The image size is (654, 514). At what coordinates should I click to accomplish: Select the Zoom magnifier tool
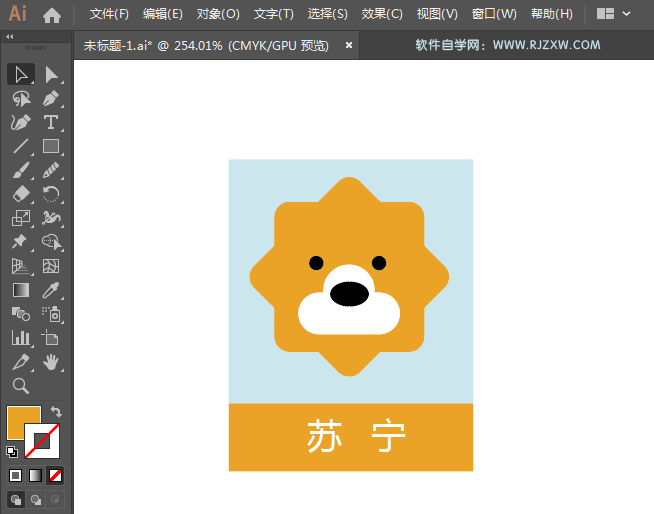click(20, 386)
